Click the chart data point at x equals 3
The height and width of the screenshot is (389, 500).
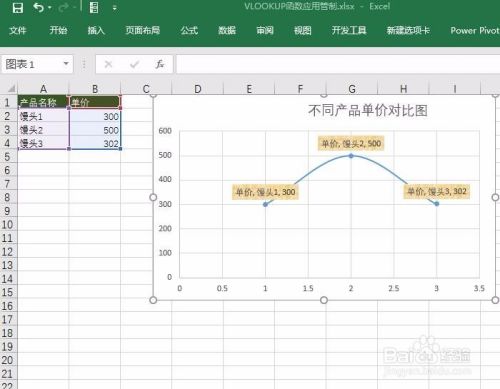pos(437,204)
